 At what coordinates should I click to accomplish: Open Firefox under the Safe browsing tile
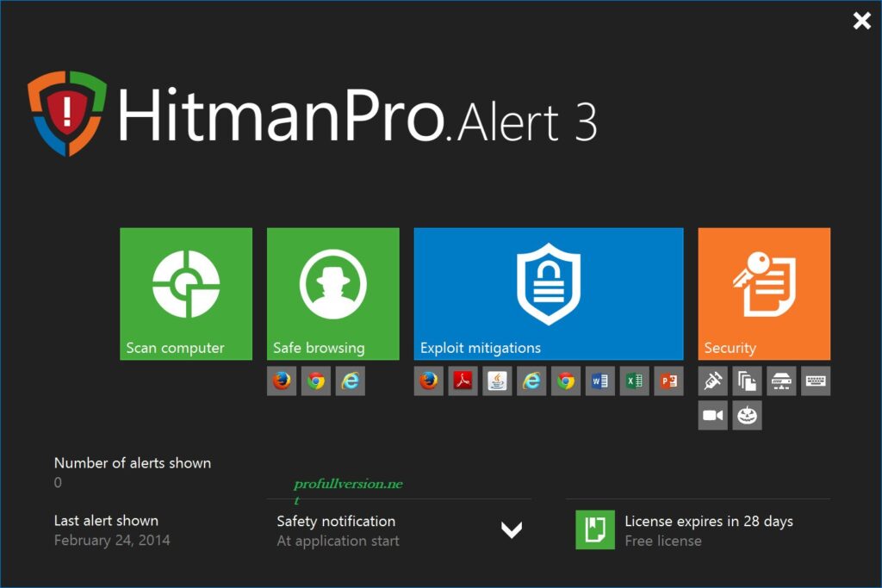[282, 381]
